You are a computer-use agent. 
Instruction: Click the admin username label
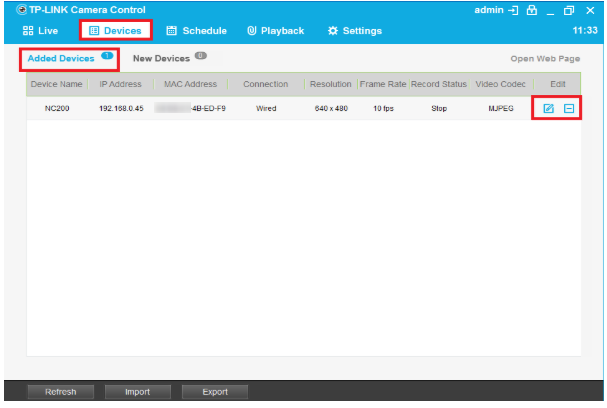[489, 10]
